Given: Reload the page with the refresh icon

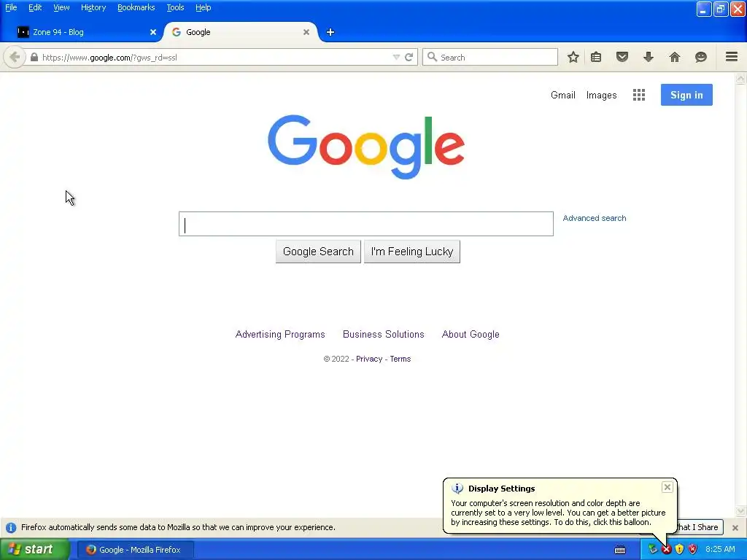Looking at the screenshot, I should 409,57.
